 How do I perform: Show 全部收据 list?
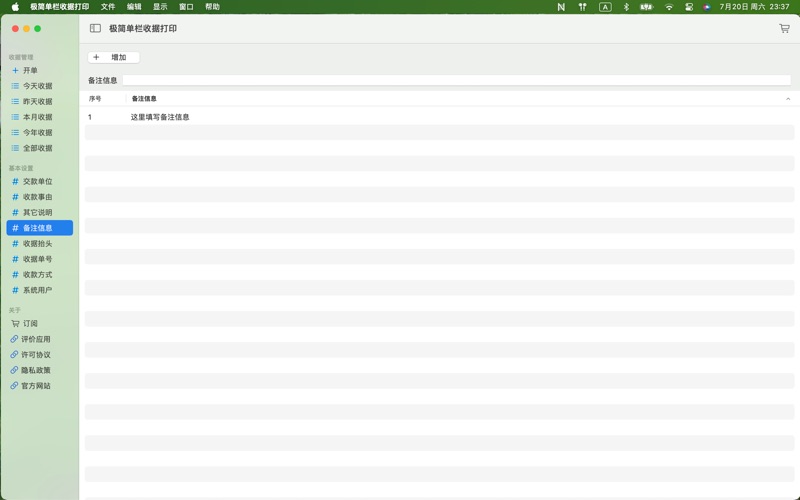pyautogui.click(x=39, y=148)
